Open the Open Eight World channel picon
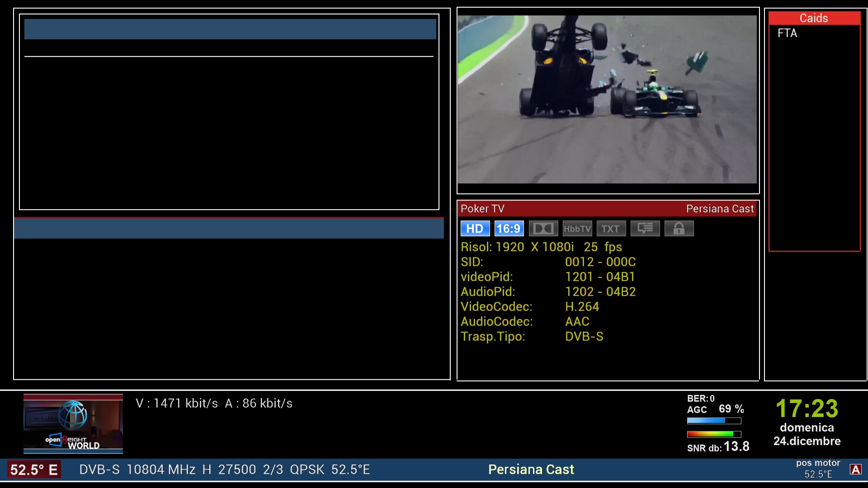868x488 pixels. pyautogui.click(x=73, y=424)
